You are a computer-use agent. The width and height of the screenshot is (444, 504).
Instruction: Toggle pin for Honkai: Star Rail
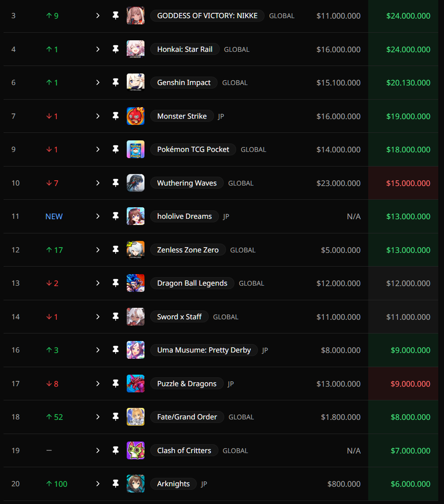pos(116,49)
